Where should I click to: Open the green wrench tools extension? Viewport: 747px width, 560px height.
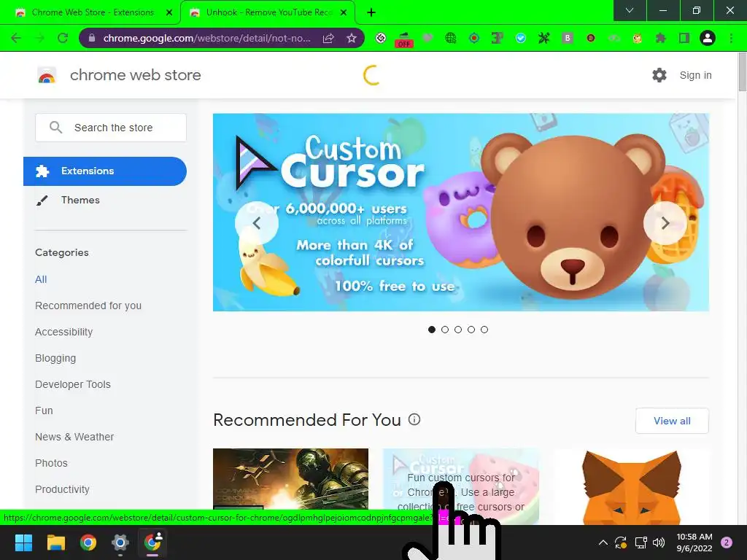point(544,38)
